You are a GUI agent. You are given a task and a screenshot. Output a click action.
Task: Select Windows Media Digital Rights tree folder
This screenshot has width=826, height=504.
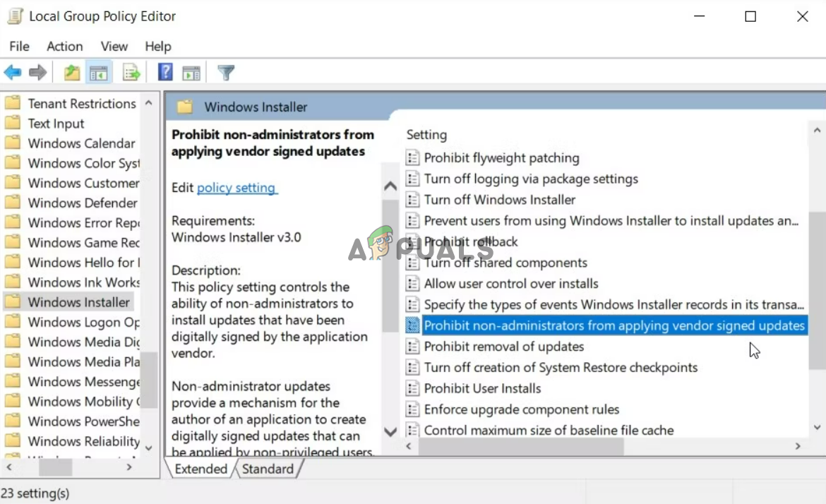pyautogui.click(x=84, y=342)
